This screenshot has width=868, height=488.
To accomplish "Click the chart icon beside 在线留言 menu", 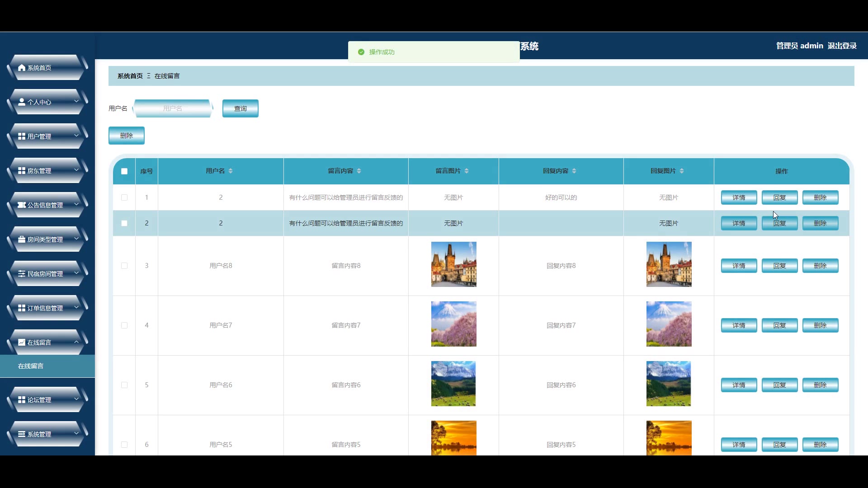I will [x=22, y=343].
